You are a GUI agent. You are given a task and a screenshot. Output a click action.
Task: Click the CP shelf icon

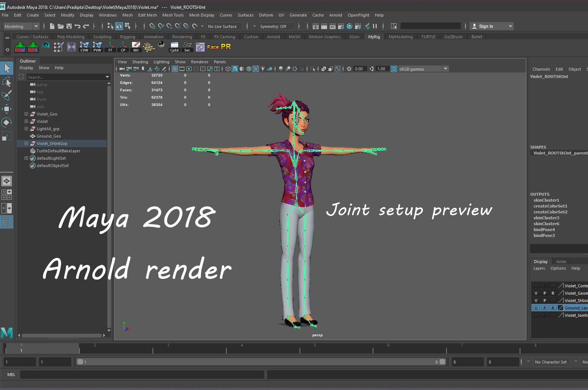point(123,47)
